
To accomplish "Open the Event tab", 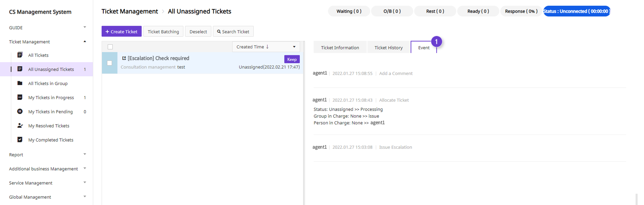I will coord(424,47).
